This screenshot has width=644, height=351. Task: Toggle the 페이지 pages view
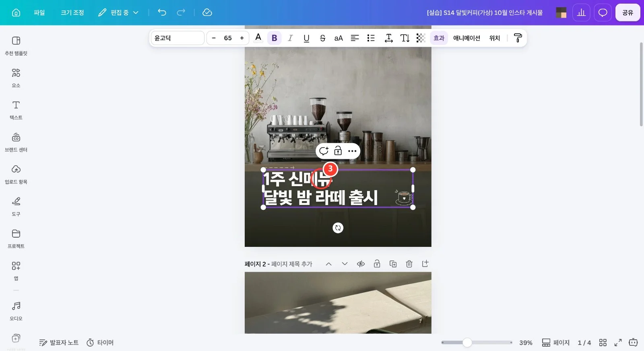(556, 343)
